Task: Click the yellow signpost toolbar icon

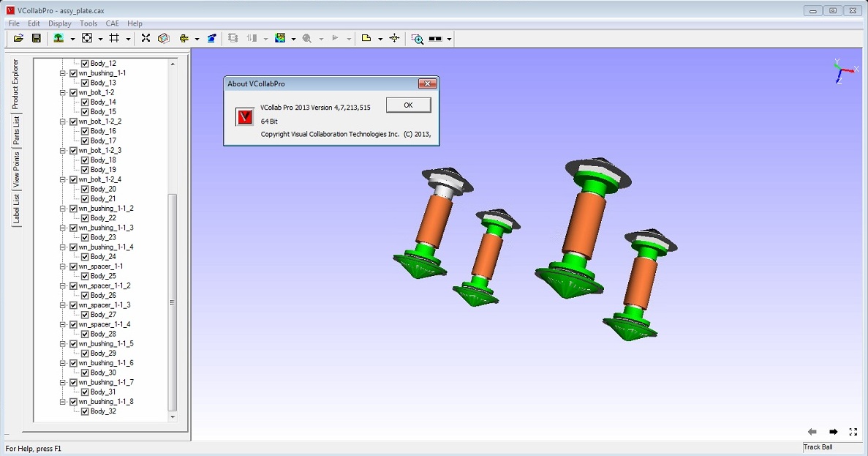Action: (184, 38)
